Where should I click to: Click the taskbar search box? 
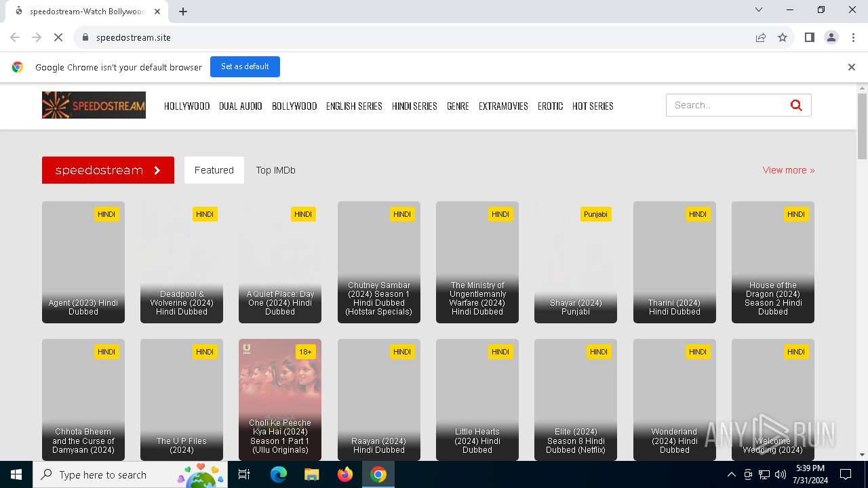point(130,474)
